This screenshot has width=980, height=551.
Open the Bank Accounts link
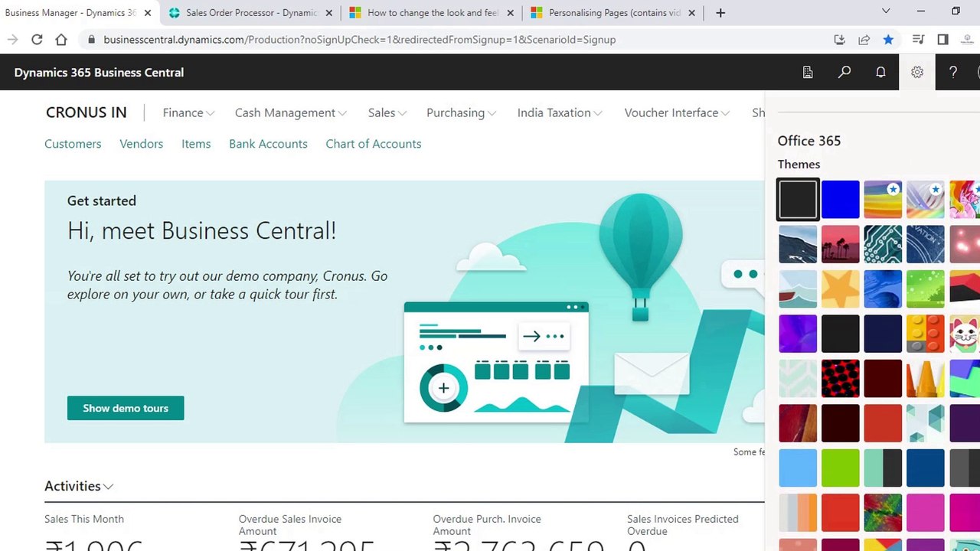point(268,144)
